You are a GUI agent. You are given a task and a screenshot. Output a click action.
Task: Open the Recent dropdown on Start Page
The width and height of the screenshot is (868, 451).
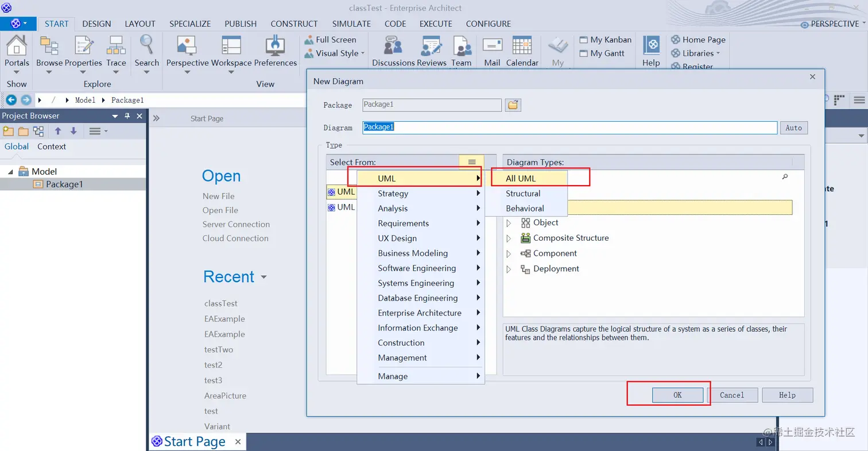pos(264,277)
